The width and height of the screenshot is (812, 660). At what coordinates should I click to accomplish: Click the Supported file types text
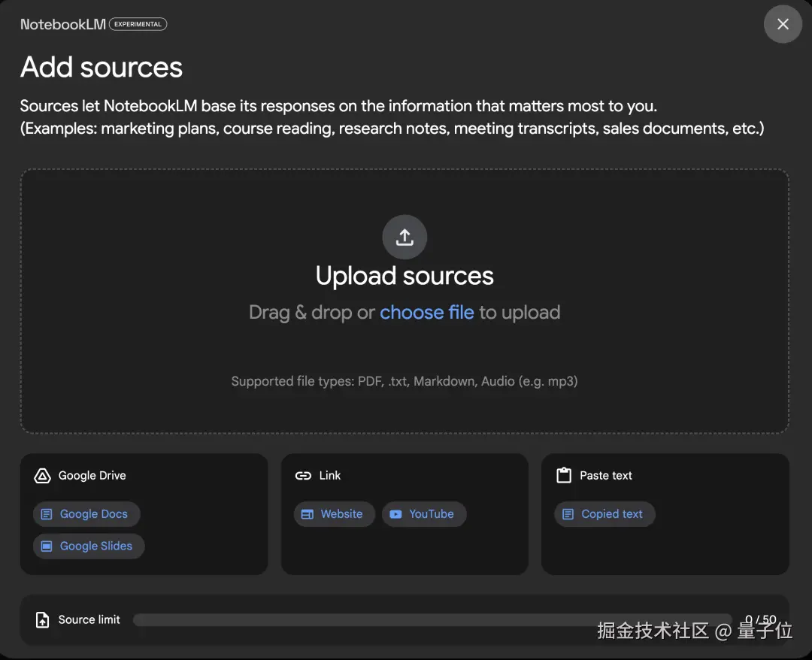(404, 382)
